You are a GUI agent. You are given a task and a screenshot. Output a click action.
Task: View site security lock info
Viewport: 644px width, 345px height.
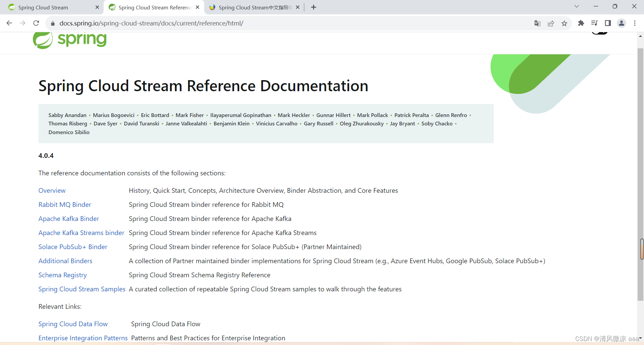(52, 23)
